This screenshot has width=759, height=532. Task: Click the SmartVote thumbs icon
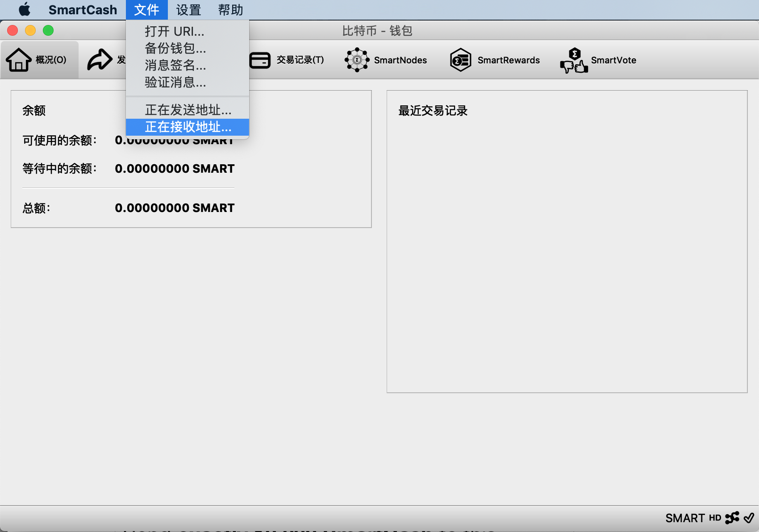574,61
